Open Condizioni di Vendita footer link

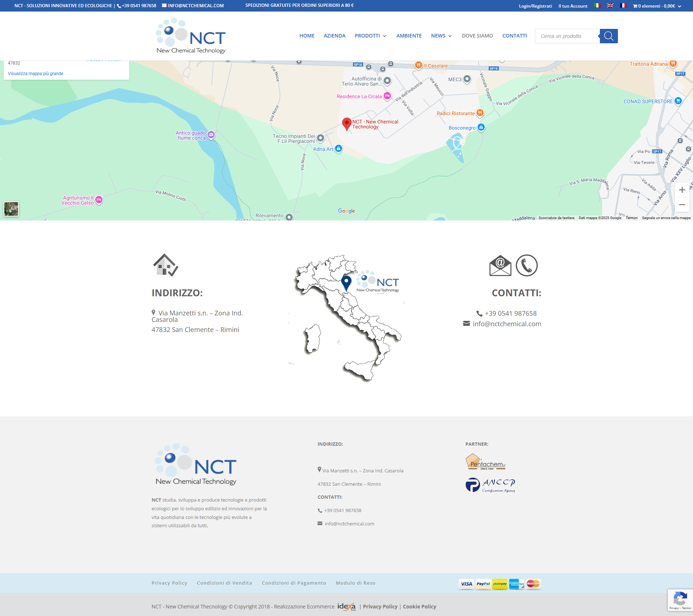point(224,583)
